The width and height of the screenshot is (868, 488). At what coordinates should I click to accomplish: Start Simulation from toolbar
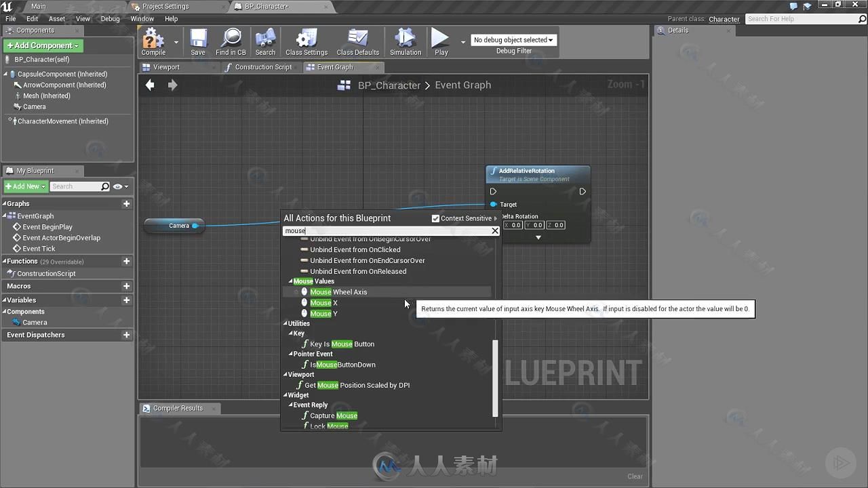pyautogui.click(x=406, y=42)
